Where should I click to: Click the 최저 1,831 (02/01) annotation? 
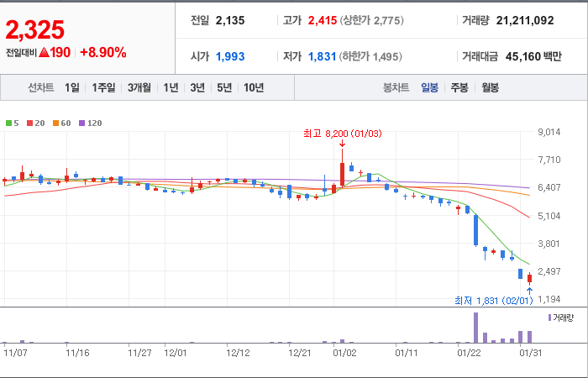point(494,301)
